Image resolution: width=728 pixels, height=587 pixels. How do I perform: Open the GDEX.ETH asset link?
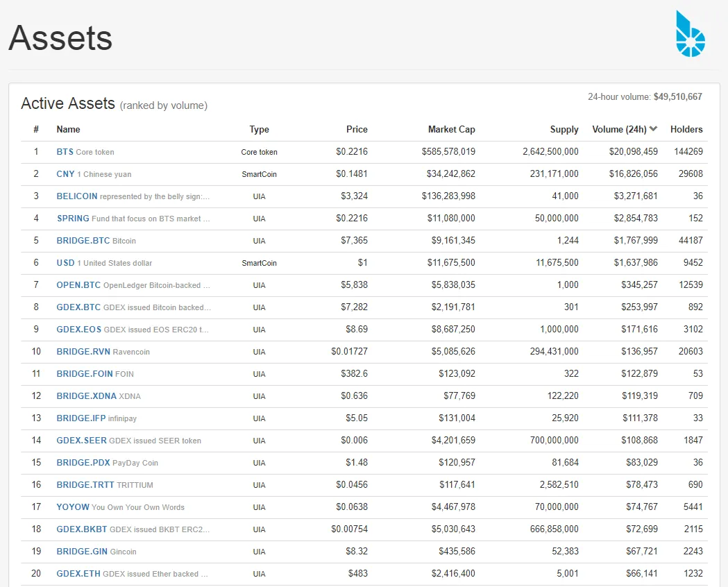pyautogui.click(x=78, y=574)
